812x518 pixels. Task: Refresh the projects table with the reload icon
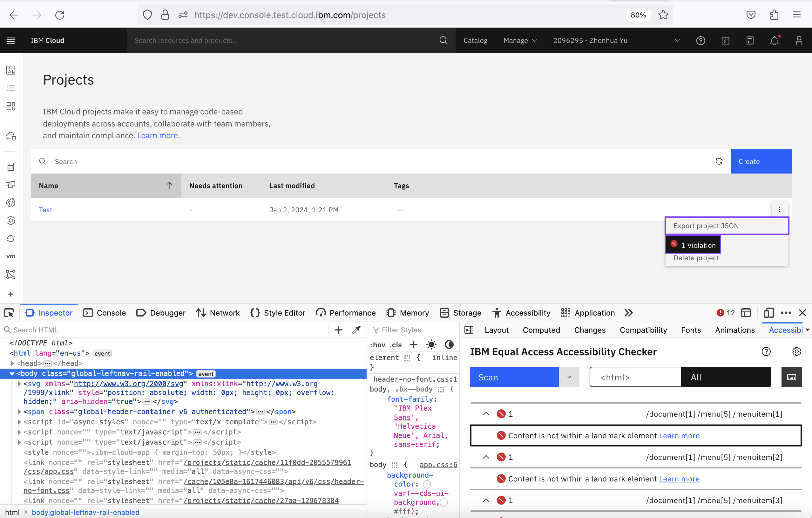point(719,161)
